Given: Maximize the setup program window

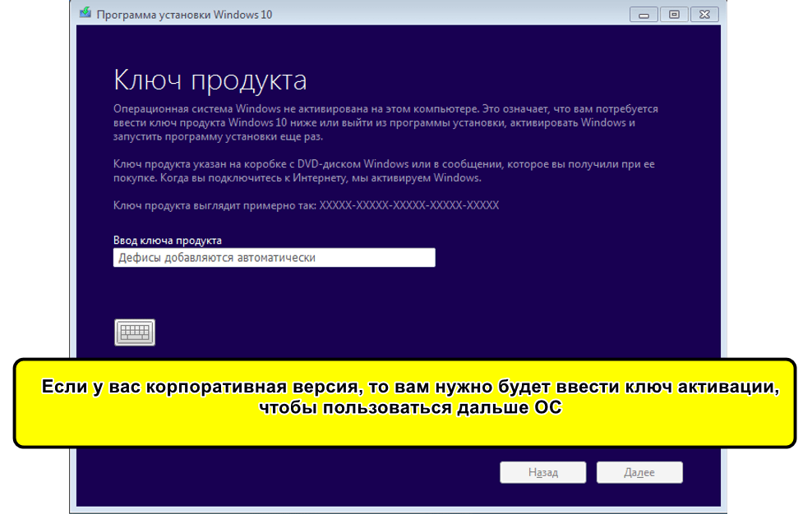Looking at the screenshot, I should point(673,14).
